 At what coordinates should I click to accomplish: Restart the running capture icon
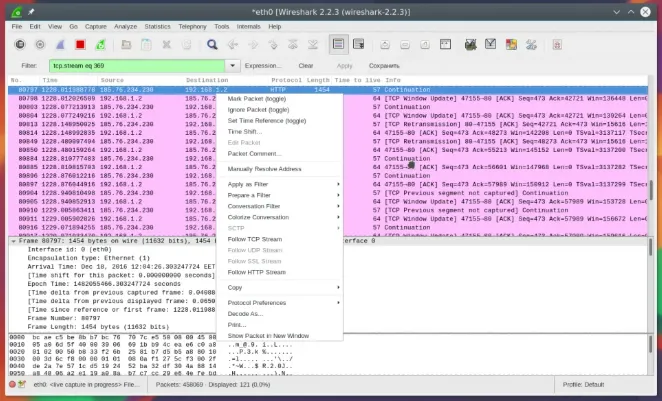point(100,44)
